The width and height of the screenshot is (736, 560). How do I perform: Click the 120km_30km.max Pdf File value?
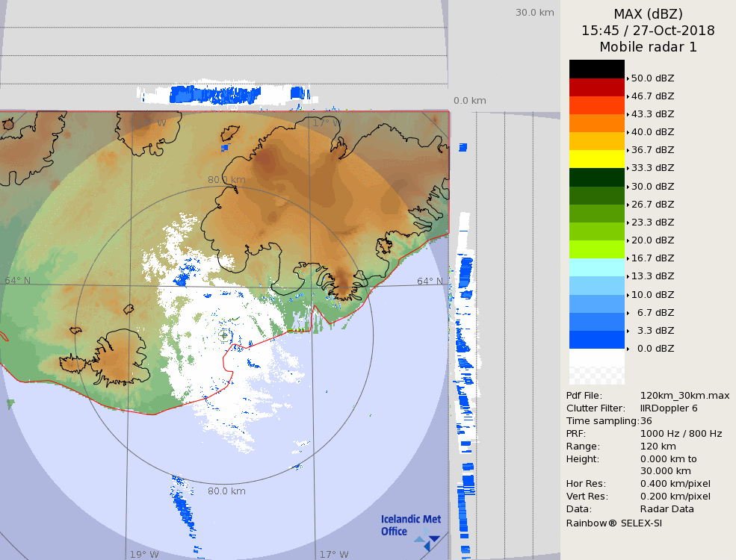tap(684, 396)
